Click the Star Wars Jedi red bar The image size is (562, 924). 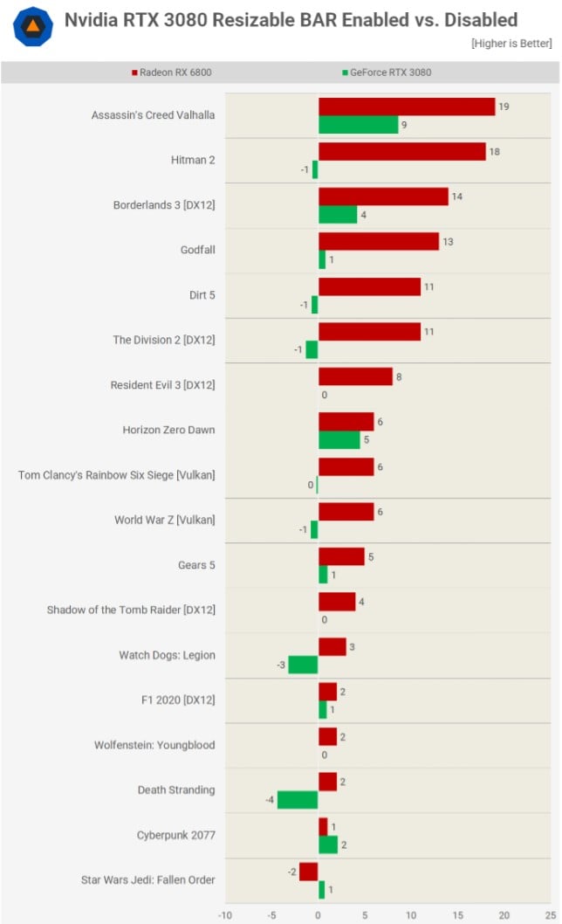click(309, 872)
